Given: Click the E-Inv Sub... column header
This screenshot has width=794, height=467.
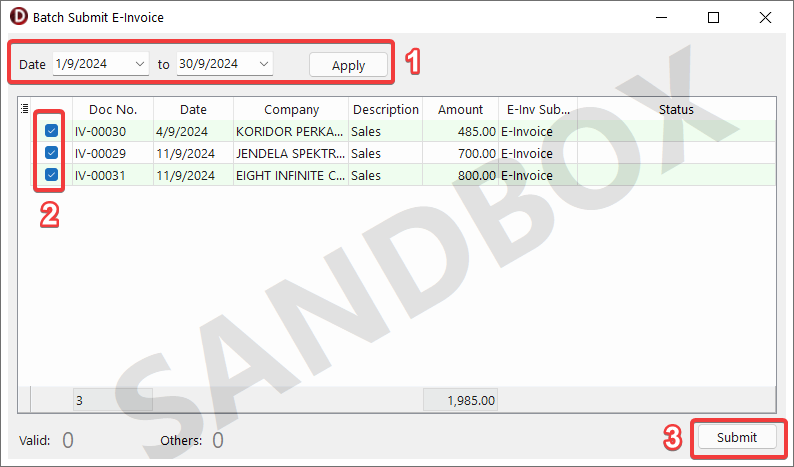Looking at the screenshot, I should click(538, 109).
